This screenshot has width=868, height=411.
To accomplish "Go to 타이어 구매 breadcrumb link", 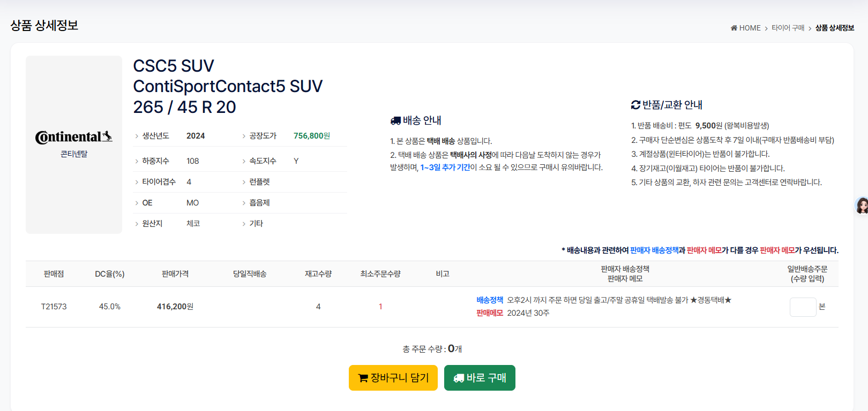I will pos(788,28).
